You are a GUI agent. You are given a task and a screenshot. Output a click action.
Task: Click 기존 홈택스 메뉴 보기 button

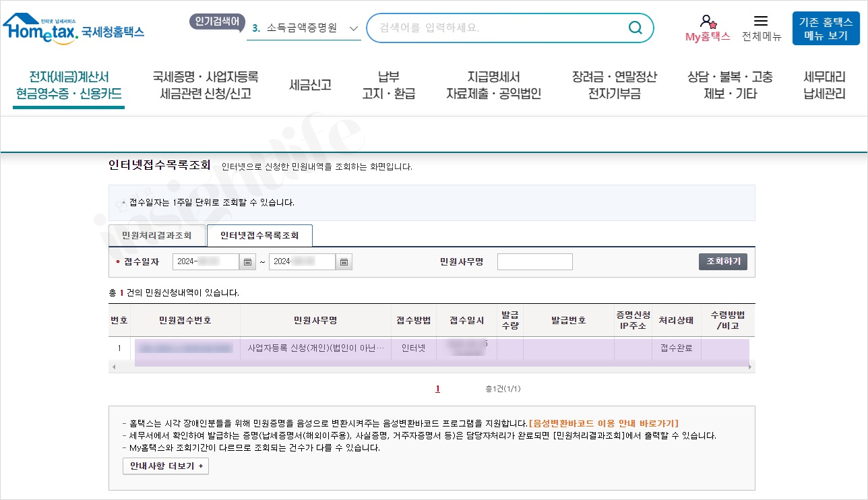click(826, 28)
